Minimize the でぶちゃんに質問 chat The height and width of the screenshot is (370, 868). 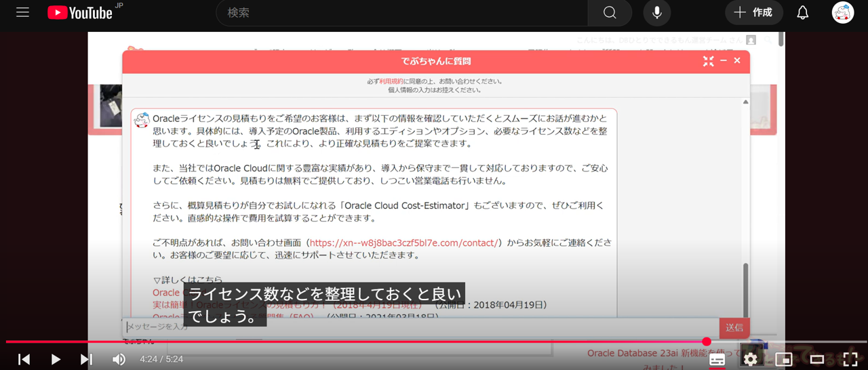click(x=724, y=61)
